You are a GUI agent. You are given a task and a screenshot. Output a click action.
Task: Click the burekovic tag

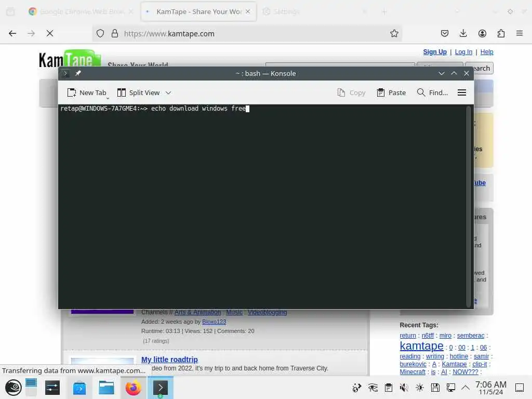tap(413, 364)
